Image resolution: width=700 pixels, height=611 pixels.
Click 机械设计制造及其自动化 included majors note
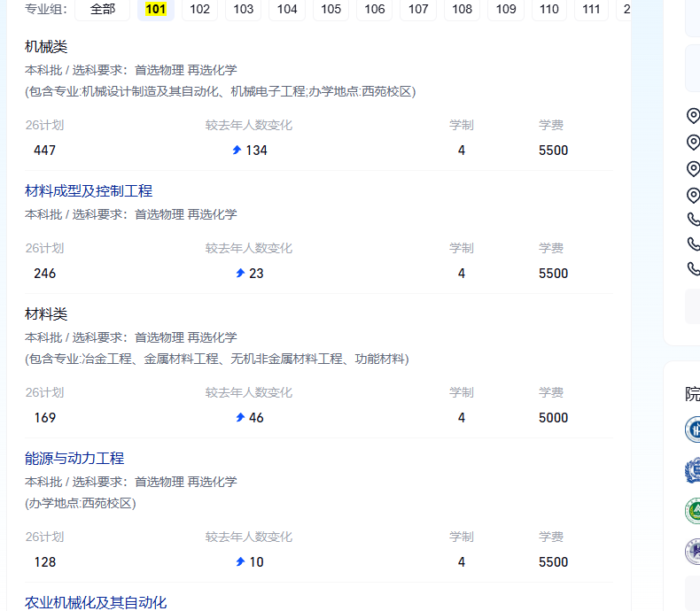220,91
